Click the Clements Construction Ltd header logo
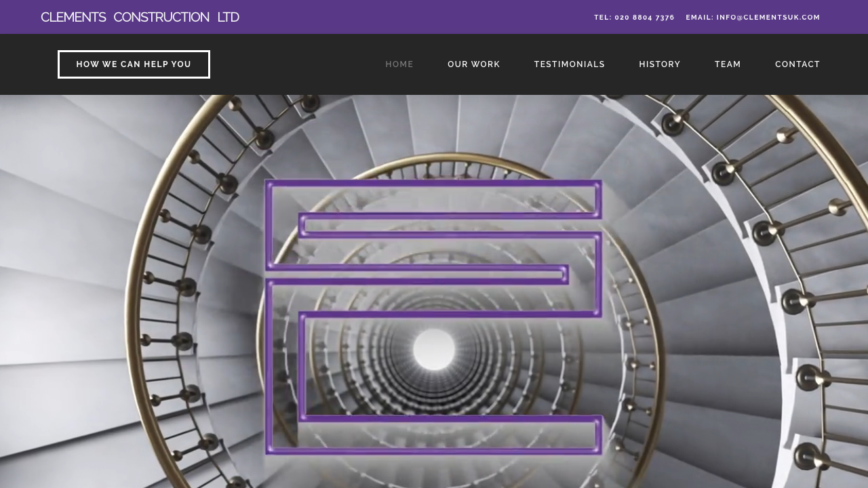Screen dimensions: 868x488 coord(140,16)
